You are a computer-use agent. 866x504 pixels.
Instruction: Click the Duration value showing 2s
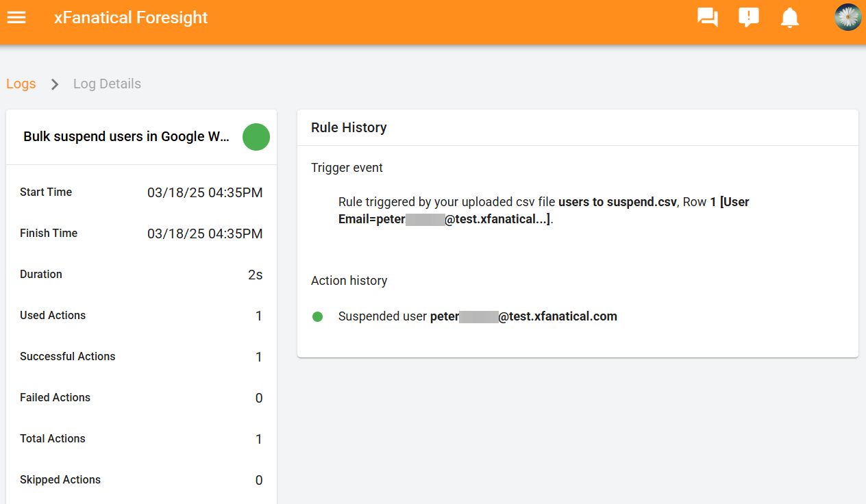click(257, 275)
